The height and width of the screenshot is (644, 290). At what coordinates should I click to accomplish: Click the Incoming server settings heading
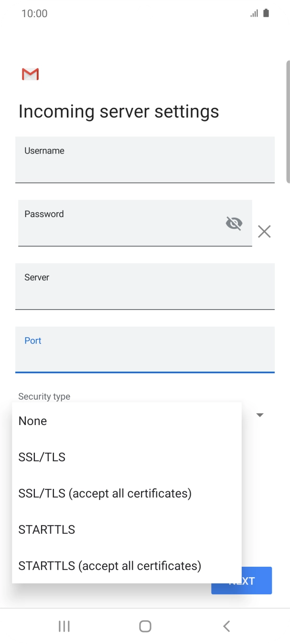pyautogui.click(x=118, y=111)
